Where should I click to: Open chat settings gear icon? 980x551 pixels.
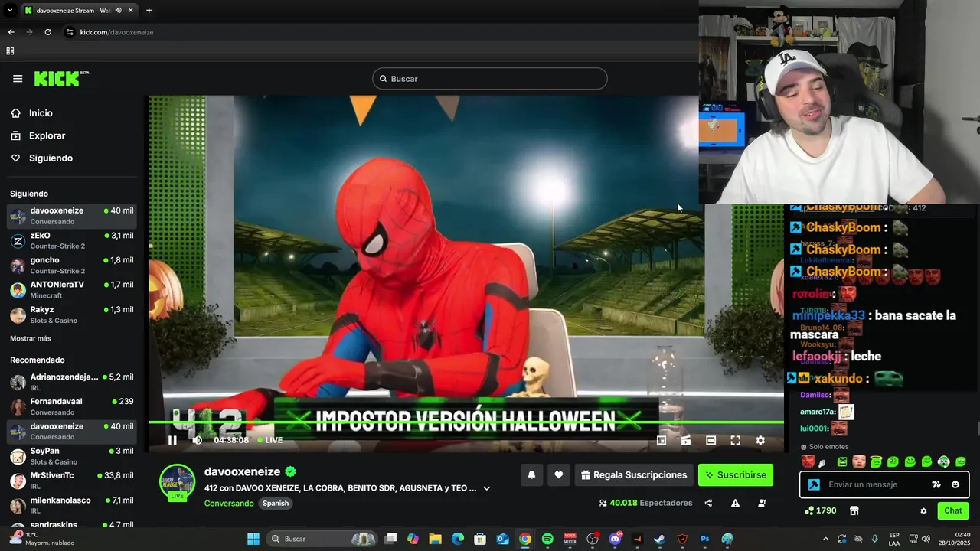coord(923,510)
